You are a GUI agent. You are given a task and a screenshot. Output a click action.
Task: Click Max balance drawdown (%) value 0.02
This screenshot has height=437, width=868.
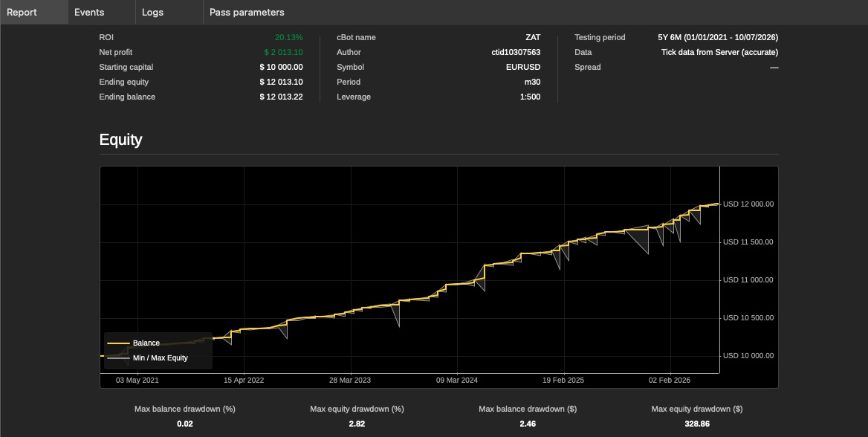tap(185, 424)
